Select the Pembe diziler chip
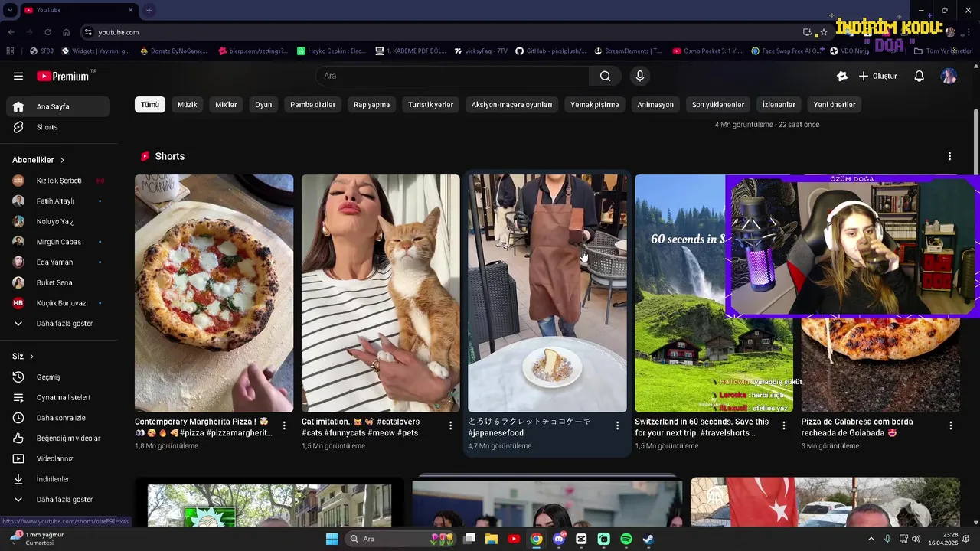The image size is (980, 551). tap(312, 104)
